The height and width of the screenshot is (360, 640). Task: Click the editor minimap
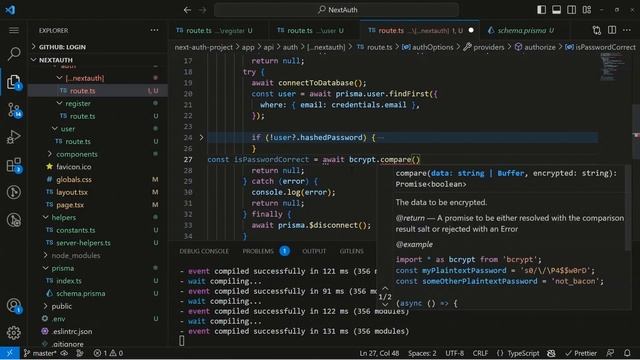tap(614, 67)
